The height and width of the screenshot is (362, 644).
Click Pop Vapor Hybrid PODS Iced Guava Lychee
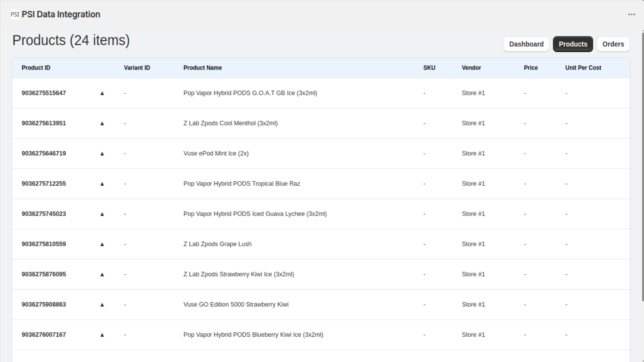click(x=255, y=214)
